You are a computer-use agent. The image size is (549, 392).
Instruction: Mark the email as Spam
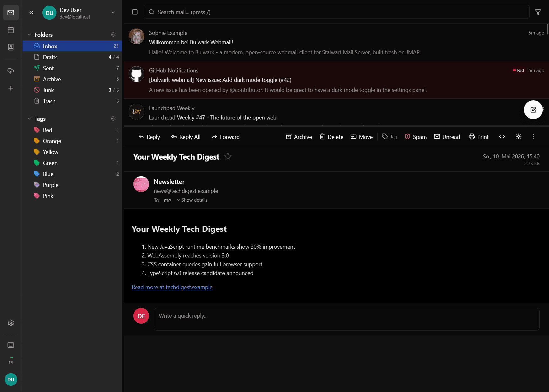click(416, 137)
